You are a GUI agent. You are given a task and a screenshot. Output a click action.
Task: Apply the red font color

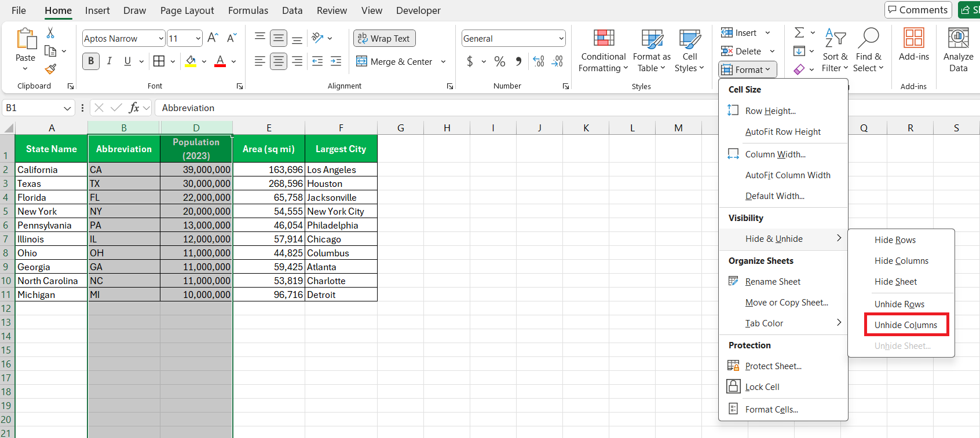tap(220, 61)
